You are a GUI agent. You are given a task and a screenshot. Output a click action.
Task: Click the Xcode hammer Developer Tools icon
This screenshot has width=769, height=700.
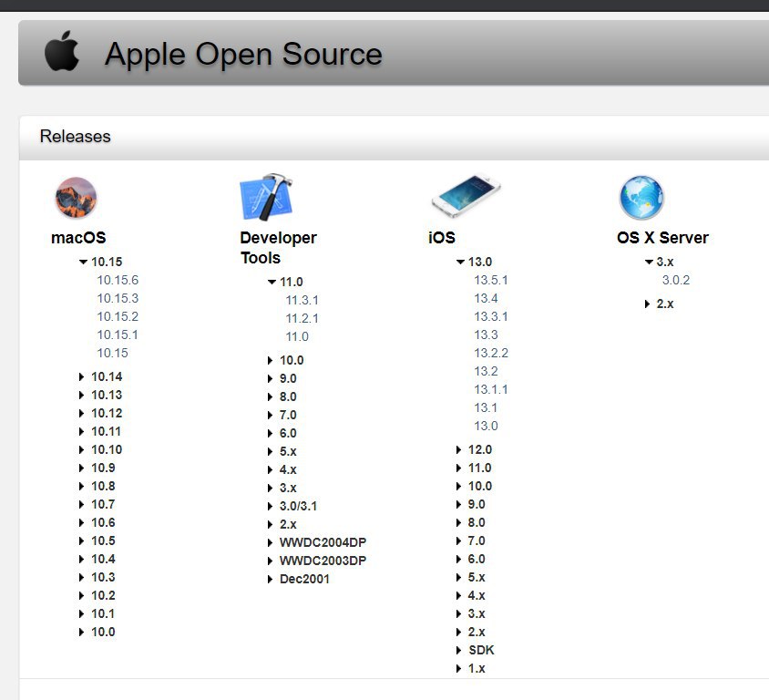[266, 197]
